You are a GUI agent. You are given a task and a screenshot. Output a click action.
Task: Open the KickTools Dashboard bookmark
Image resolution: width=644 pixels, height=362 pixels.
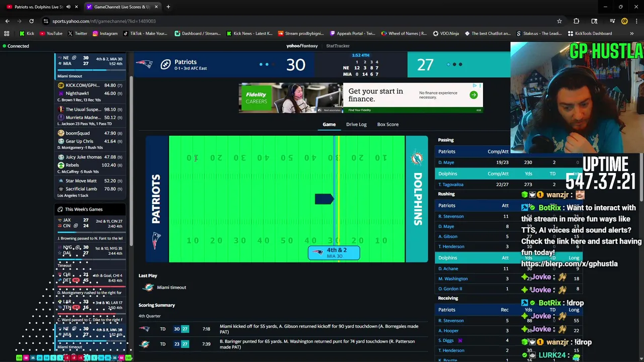[x=590, y=33]
